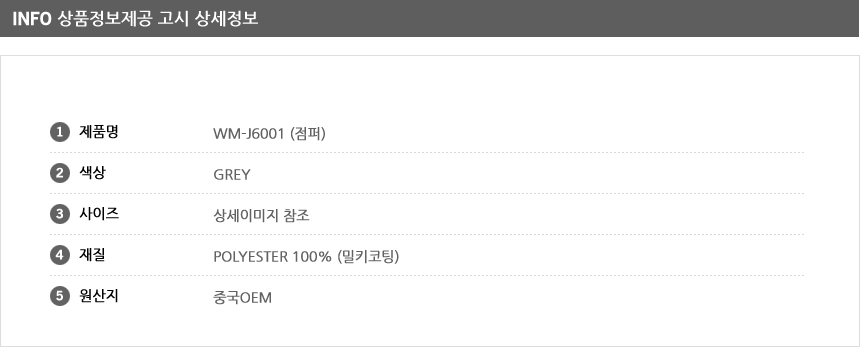
Task: Click the POLYESTER 100% material text
Action: click(x=273, y=257)
